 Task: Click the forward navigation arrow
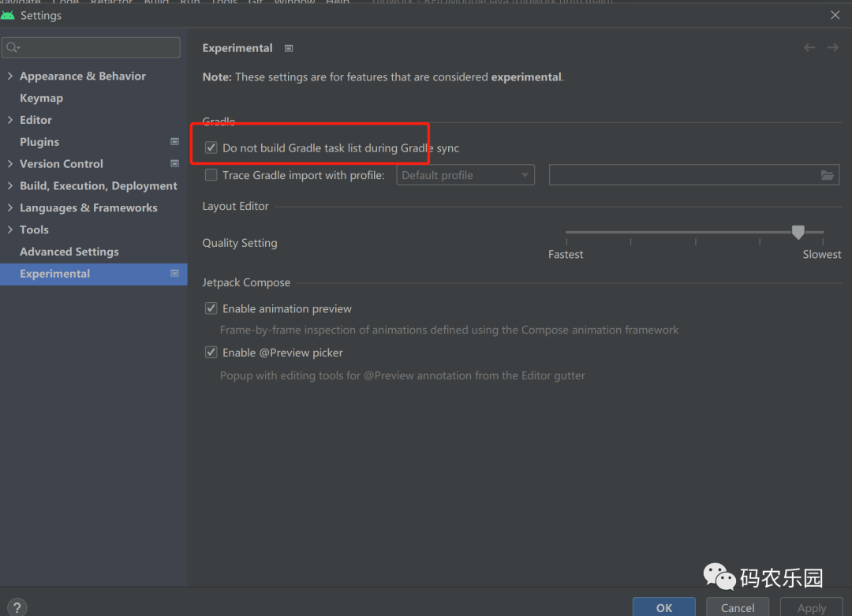coord(832,48)
